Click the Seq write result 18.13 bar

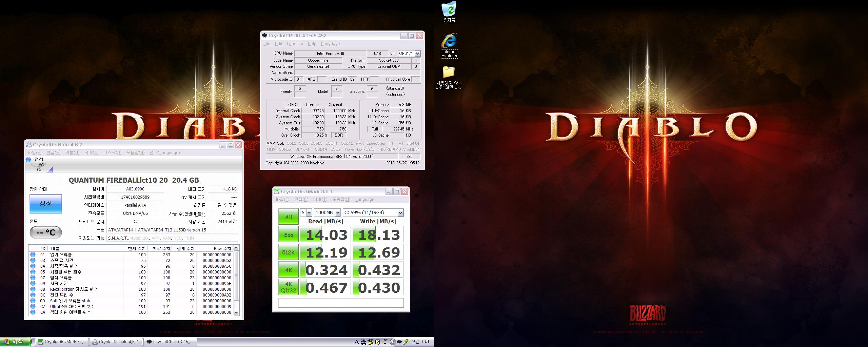378,234
